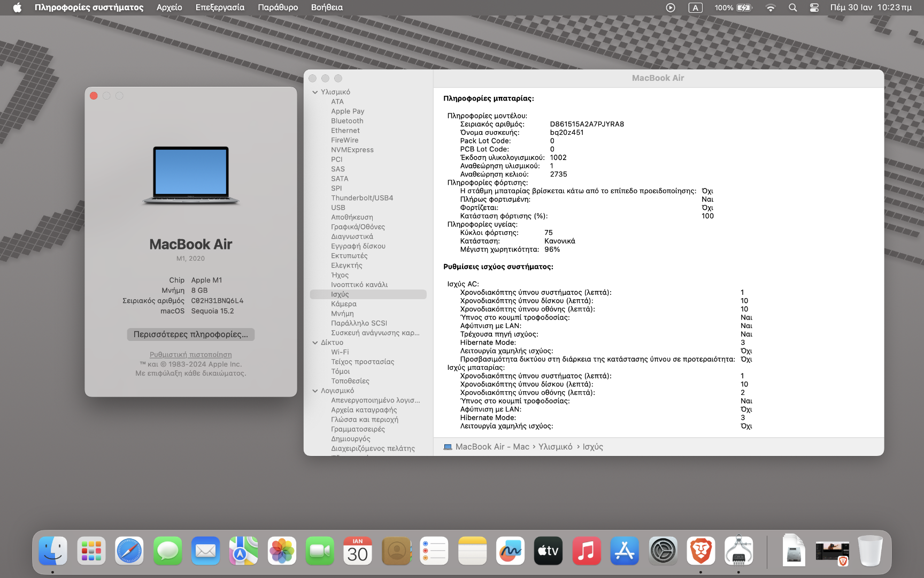
Task: Click MacBook Air - Mac in path bar
Action: tap(492, 446)
